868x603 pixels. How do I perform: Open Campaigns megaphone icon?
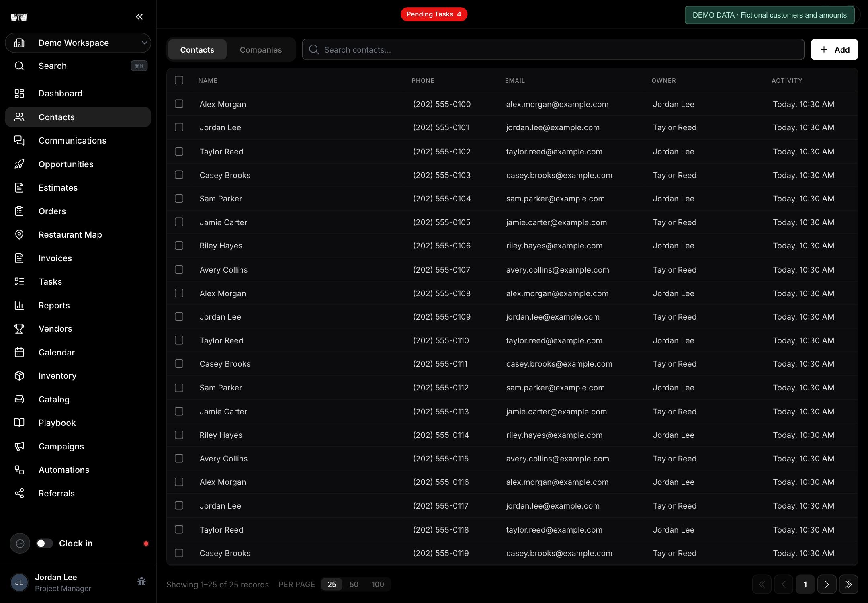19,447
